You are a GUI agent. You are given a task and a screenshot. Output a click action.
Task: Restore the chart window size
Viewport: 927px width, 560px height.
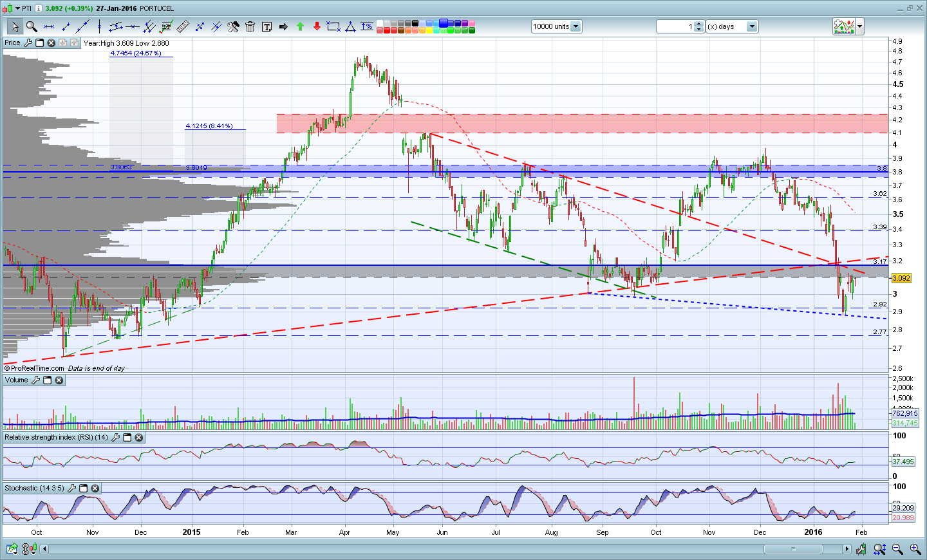point(910,8)
